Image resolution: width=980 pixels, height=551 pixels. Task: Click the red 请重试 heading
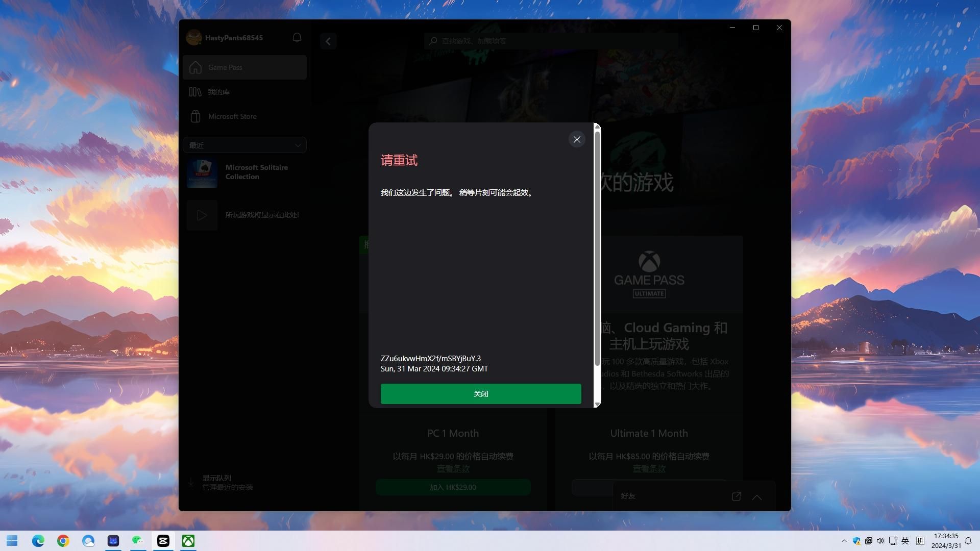(x=399, y=160)
